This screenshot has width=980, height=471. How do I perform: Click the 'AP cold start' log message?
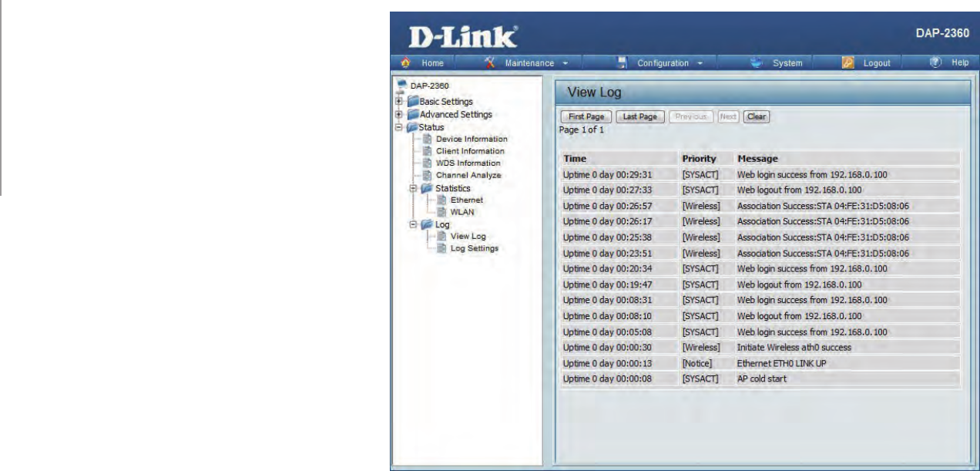pyautogui.click(x=762, y=379)
